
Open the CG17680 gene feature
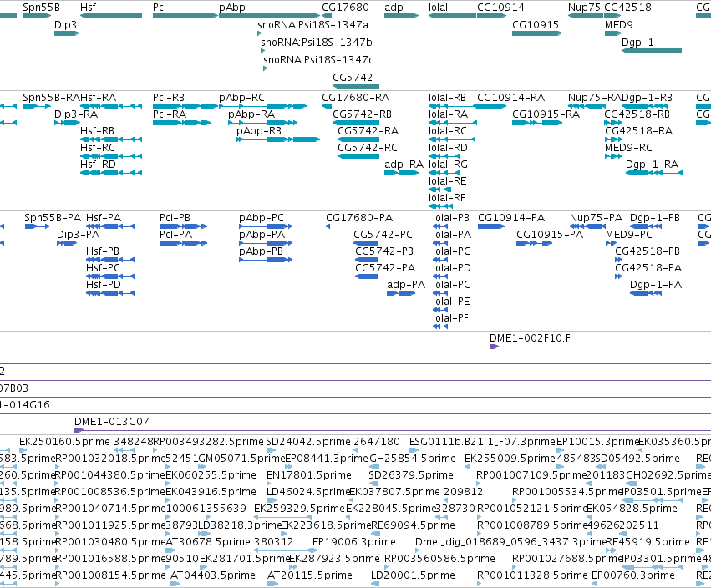pos(327,16)
